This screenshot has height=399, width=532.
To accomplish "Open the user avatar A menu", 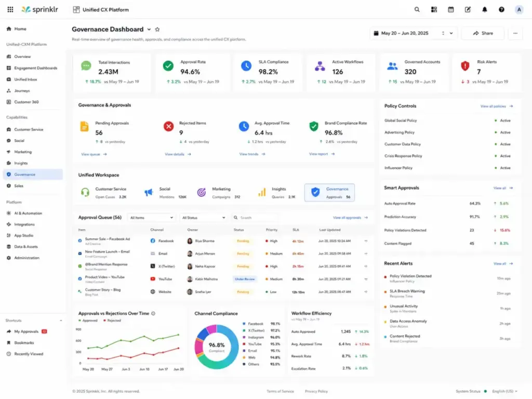I will [519, 9].
